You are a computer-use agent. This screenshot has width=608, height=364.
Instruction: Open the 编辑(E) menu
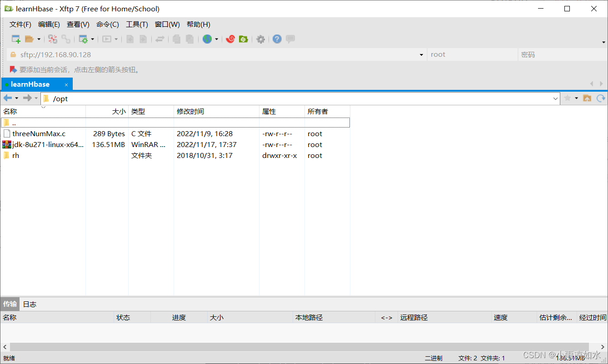[x=49, y=25]
